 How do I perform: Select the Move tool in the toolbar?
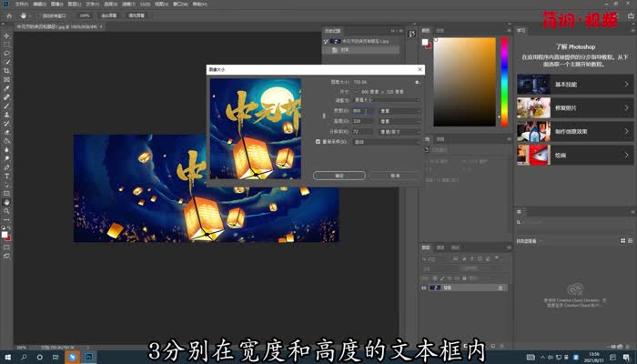pyautogui.click(x=6, y=35)
